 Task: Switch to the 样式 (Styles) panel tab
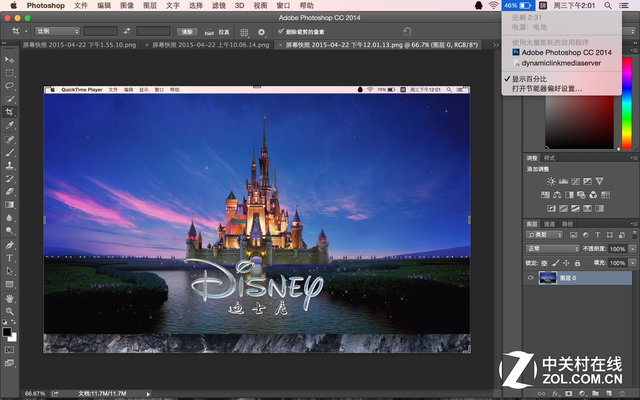[x=549, y=158]
